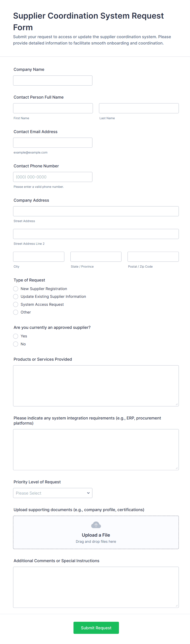Select No for approved supplier

point(16,344)
